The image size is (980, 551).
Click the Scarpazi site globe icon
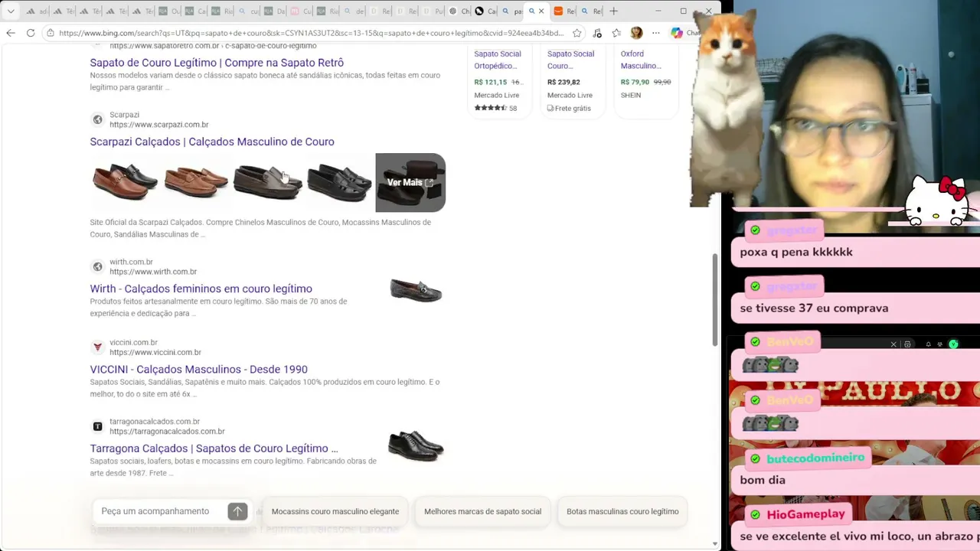[x=97, y=119]
